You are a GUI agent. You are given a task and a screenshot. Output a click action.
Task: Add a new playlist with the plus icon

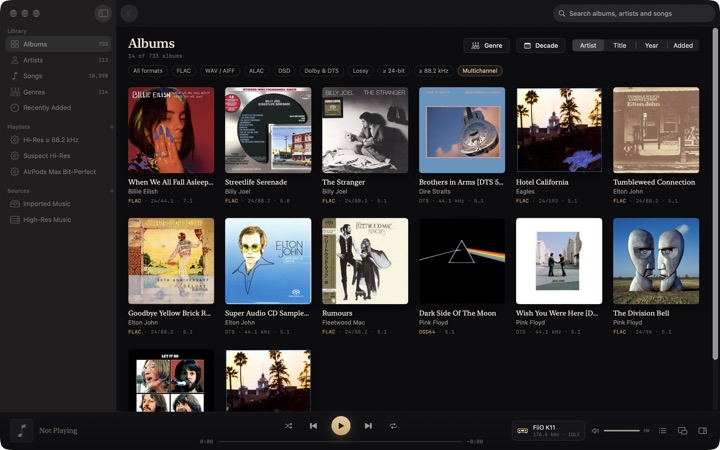pyautogui.click(x=112, y=127)
